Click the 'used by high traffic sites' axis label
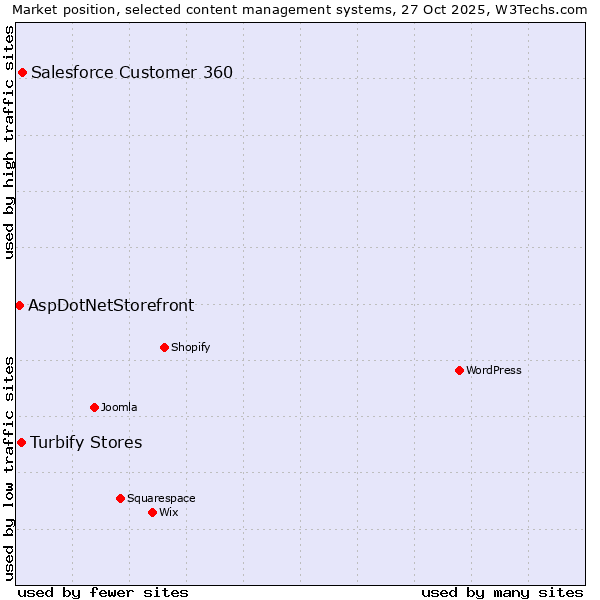Viewport: 600px width, 600px height. (x=9, y=142)
